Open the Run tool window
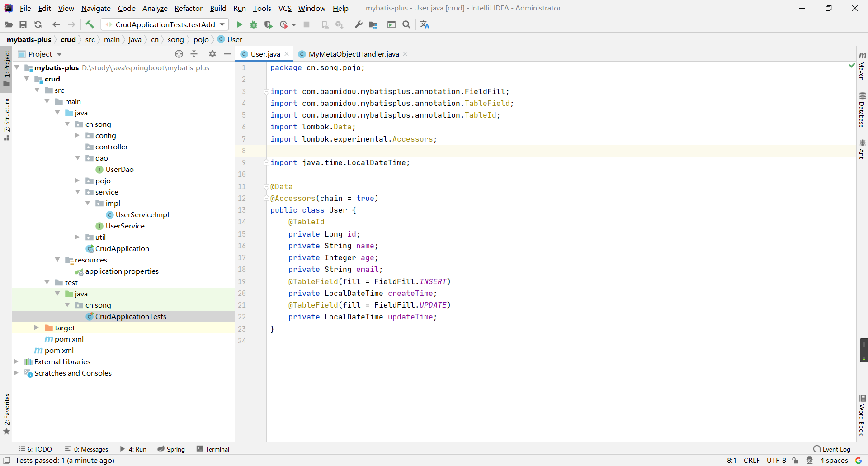The height and width of the screenshot is (466, 868). point(133,449)
